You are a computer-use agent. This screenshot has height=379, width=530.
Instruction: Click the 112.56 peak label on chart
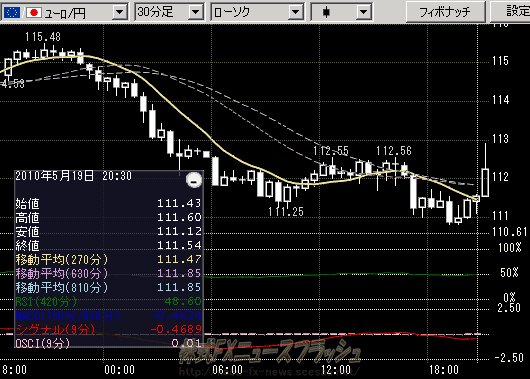click(x=394, y=151)
